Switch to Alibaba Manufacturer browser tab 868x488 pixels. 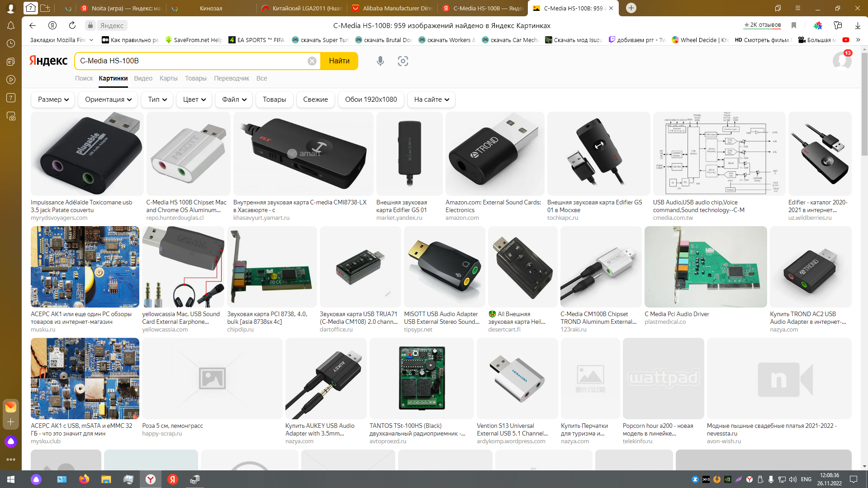393,8
